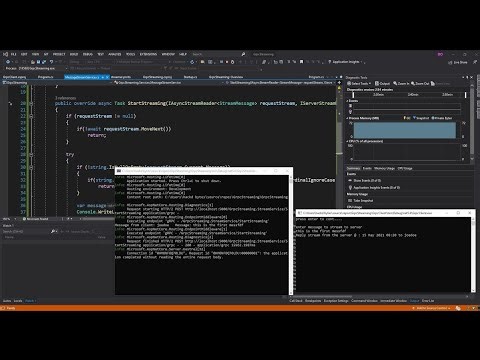480x360 pixels.
Task: Click the Break All pause icon
Action: 221,62
